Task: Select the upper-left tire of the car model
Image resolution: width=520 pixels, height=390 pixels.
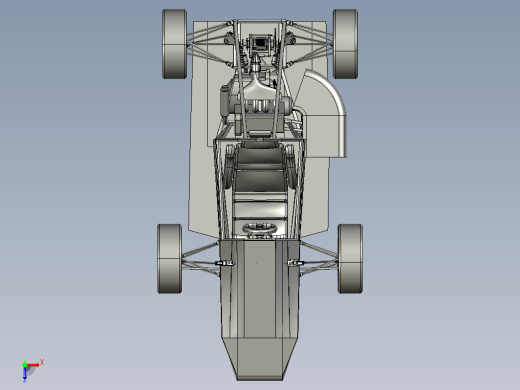Action: point(174,44)
